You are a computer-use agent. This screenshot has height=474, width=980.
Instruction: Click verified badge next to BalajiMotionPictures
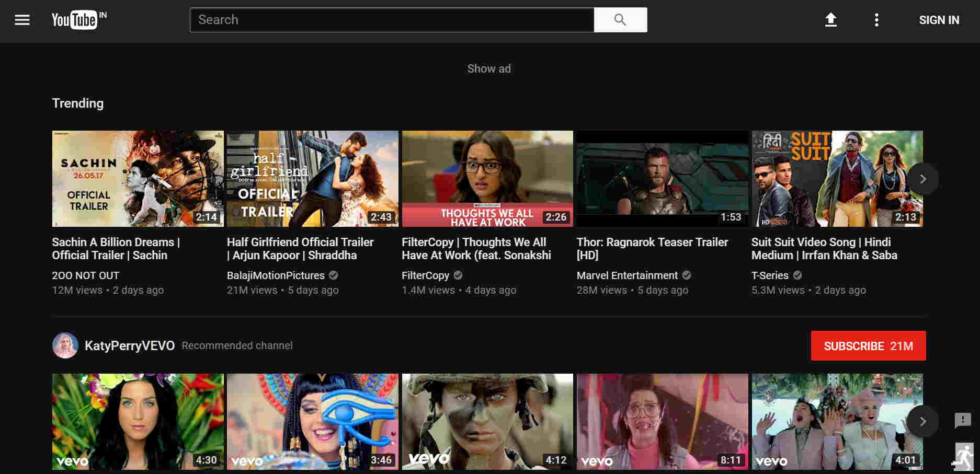tap(334, 275)
